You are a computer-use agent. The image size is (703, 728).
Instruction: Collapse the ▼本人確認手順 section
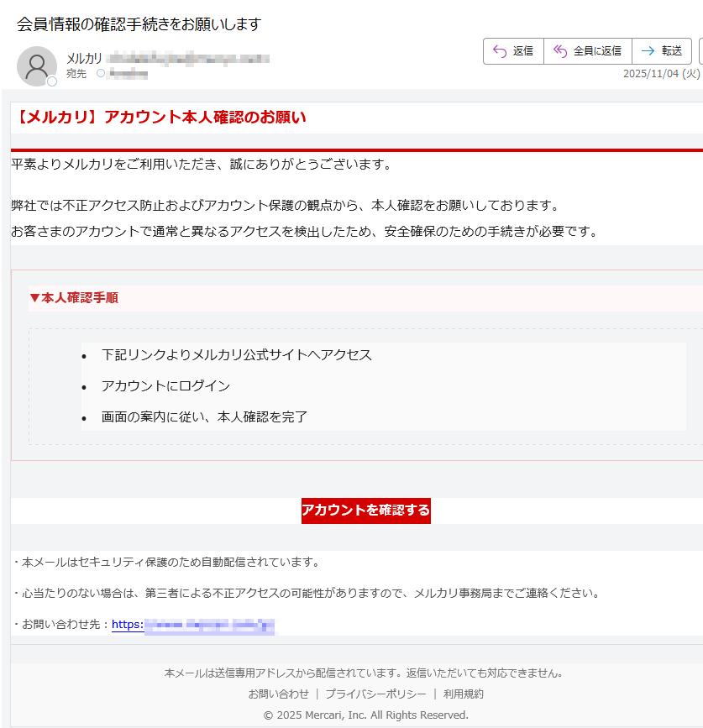76,297
